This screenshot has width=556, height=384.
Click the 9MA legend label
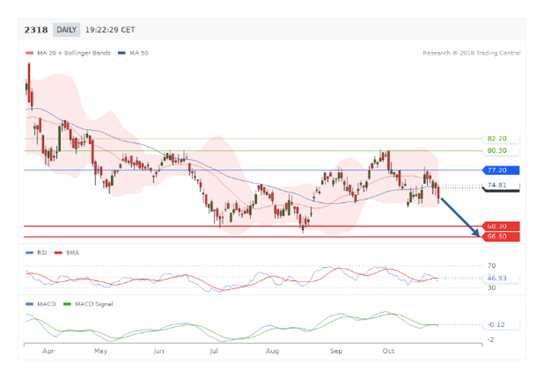point(72,253)
